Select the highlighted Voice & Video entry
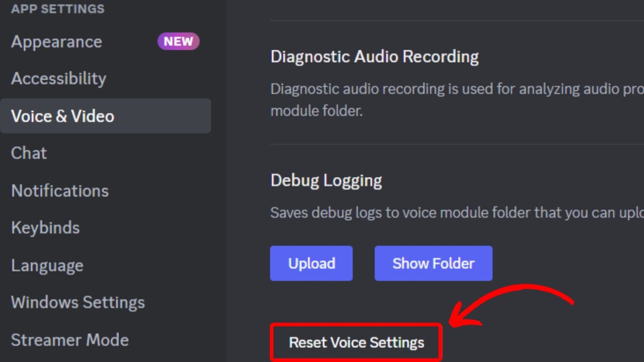 (x=62, y=116)
